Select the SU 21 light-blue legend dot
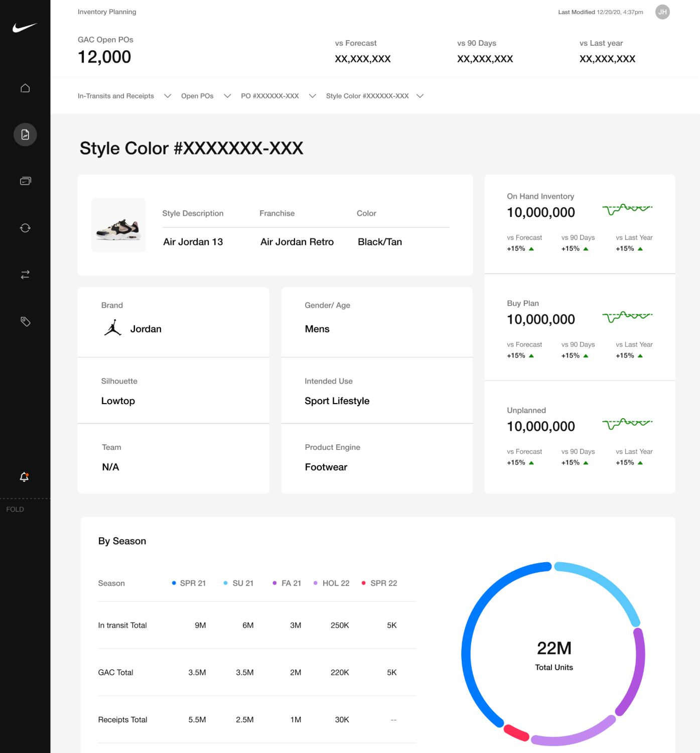 pos(225,583)
